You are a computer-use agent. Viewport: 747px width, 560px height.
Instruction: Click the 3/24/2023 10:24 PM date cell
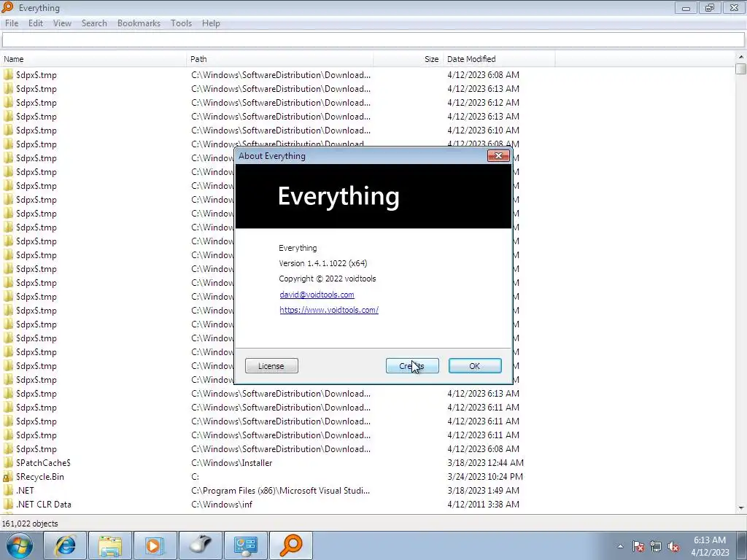[485, 477]
